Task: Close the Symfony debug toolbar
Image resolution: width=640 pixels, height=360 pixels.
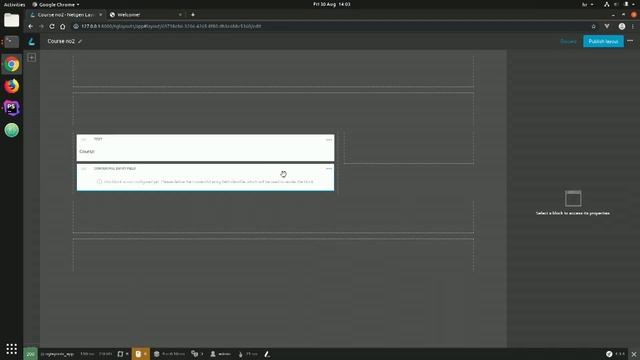Action: coord(634,354)
